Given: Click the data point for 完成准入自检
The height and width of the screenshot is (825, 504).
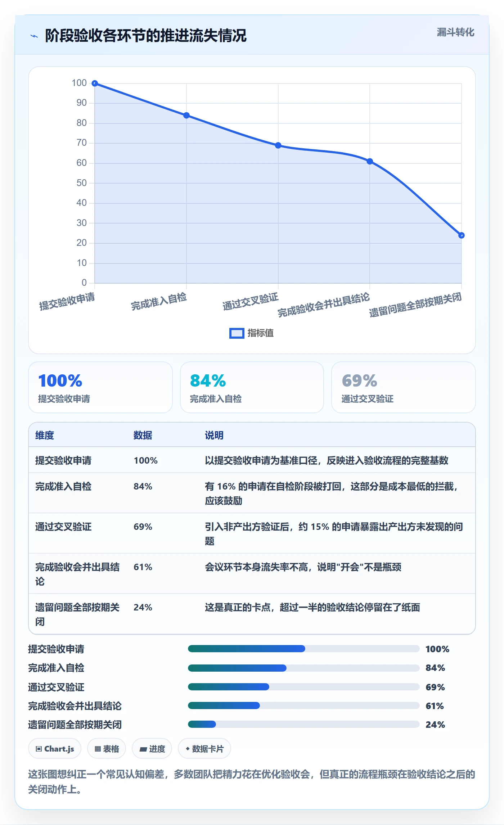Looking at the screenshot, I should tap(186, 116).
